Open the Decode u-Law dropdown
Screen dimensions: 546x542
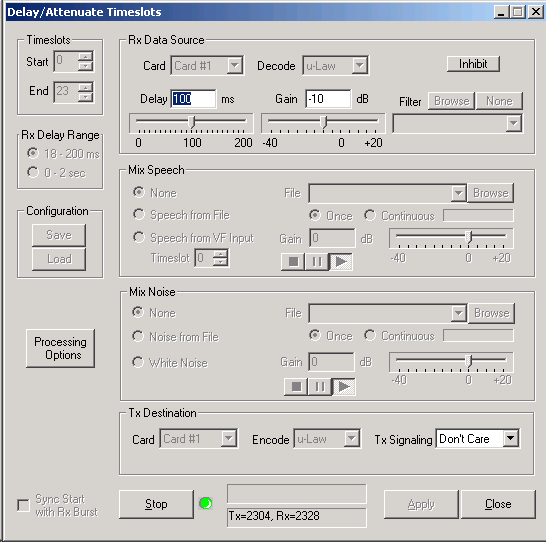pyautogui.click(x=360, y=65)
